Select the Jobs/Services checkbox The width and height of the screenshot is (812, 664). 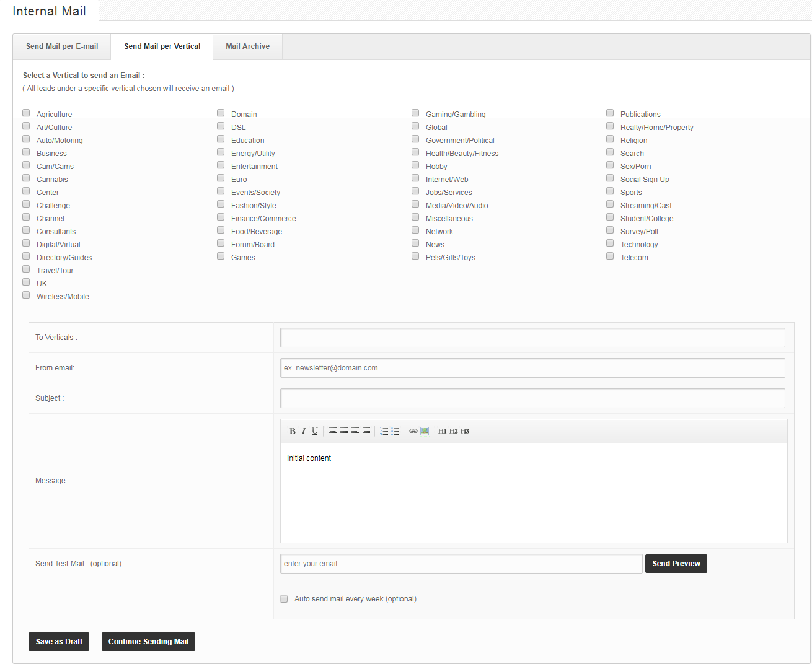click(415, 191)
